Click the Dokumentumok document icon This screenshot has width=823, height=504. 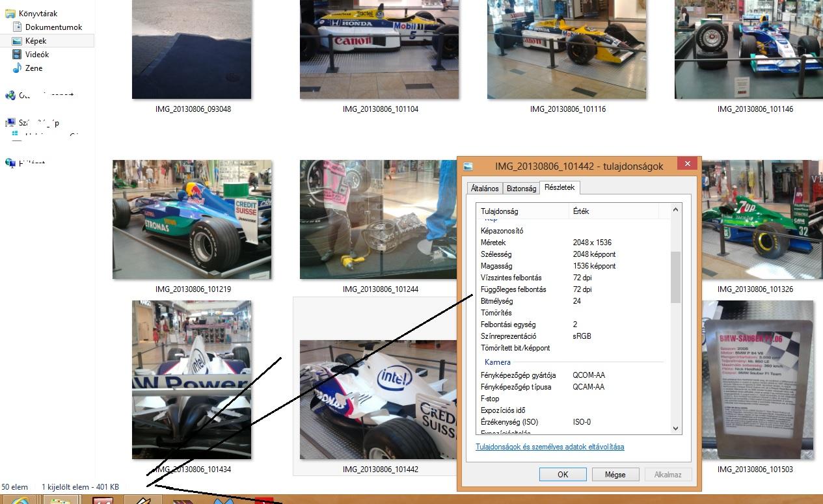pos(18,27)
